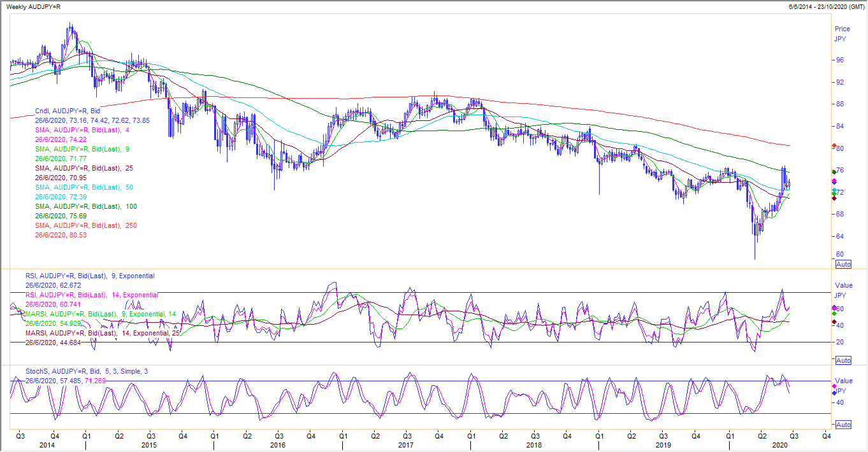Select the SMA 250 legend label
Screen dimensions: 868x452
click(86, 225)
